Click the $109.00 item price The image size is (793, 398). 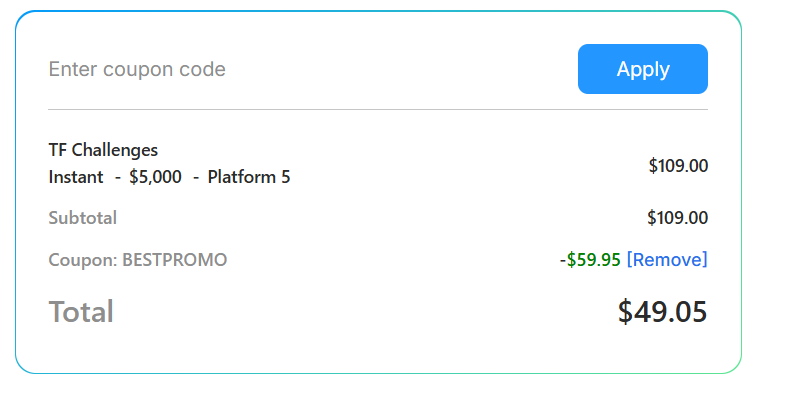[678, 165]
